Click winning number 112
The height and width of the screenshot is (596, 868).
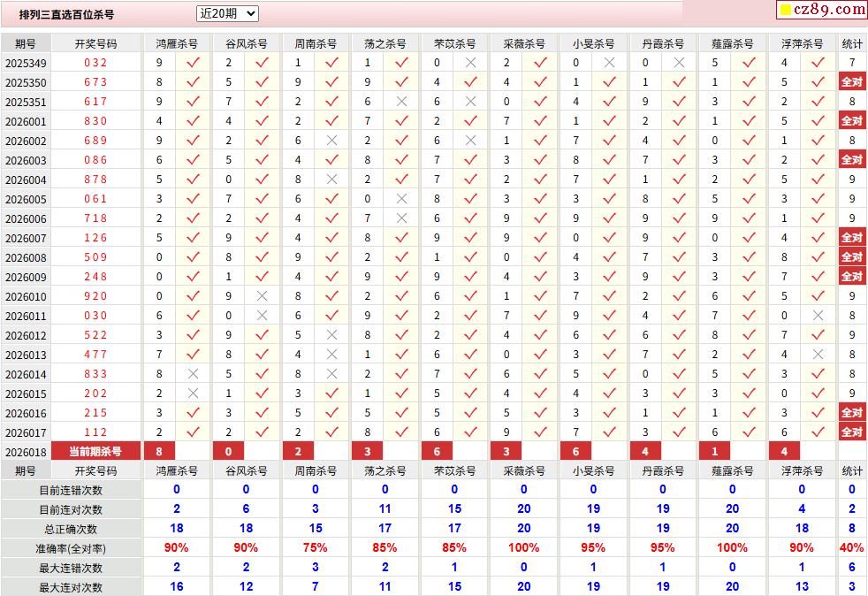(x=95, y=432)
